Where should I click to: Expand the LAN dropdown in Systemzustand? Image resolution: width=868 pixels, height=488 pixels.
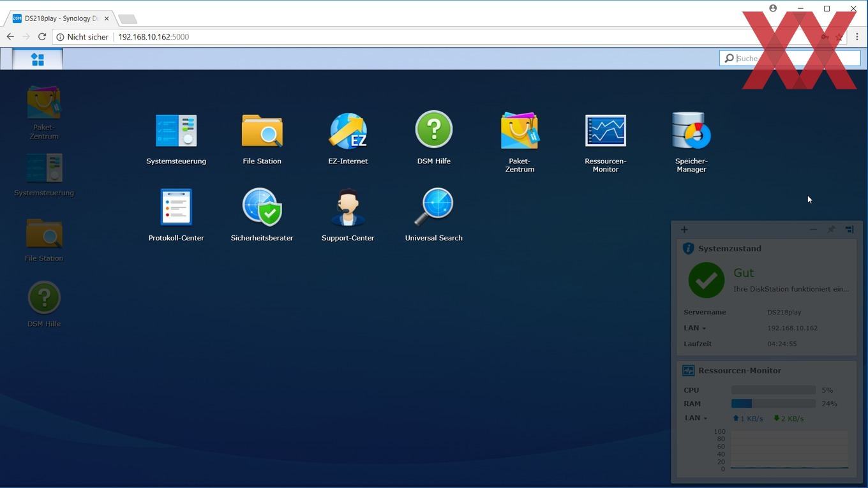coord(694,328)
